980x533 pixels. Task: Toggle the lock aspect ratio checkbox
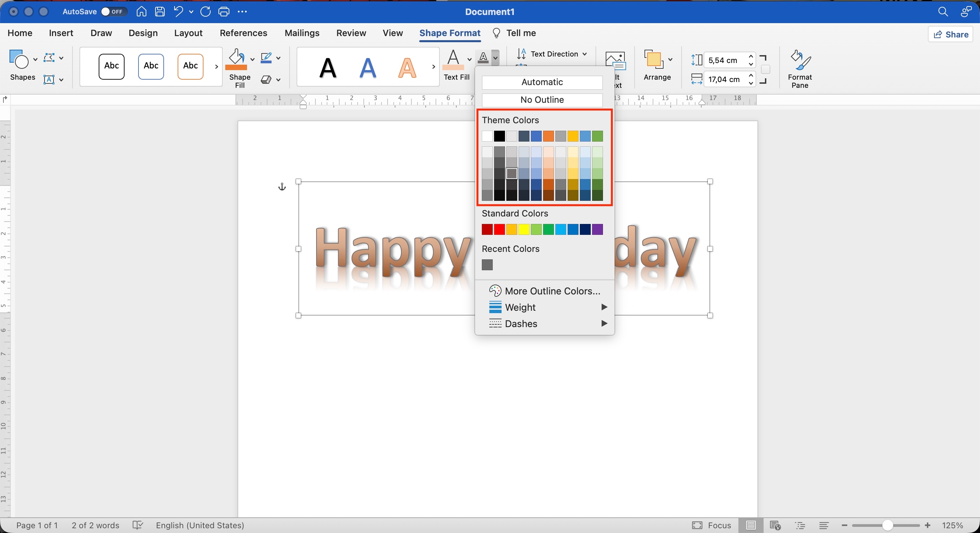(x=765, y=70)
